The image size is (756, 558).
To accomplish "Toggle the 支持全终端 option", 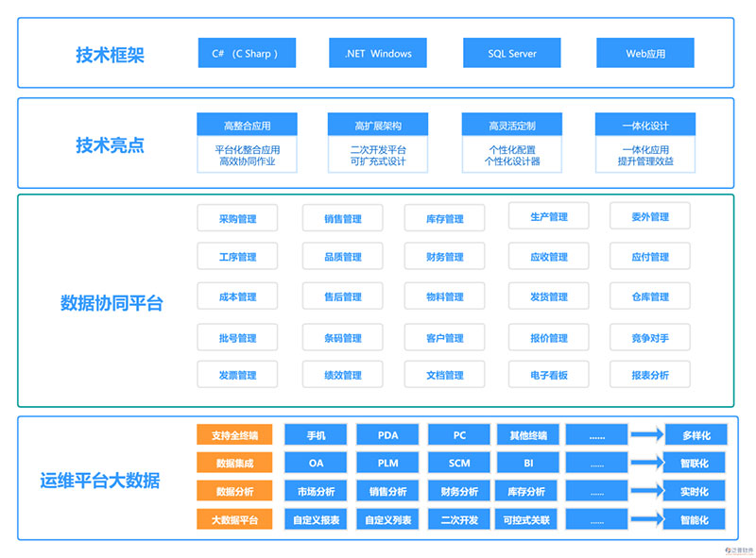I will pos(233,434).
